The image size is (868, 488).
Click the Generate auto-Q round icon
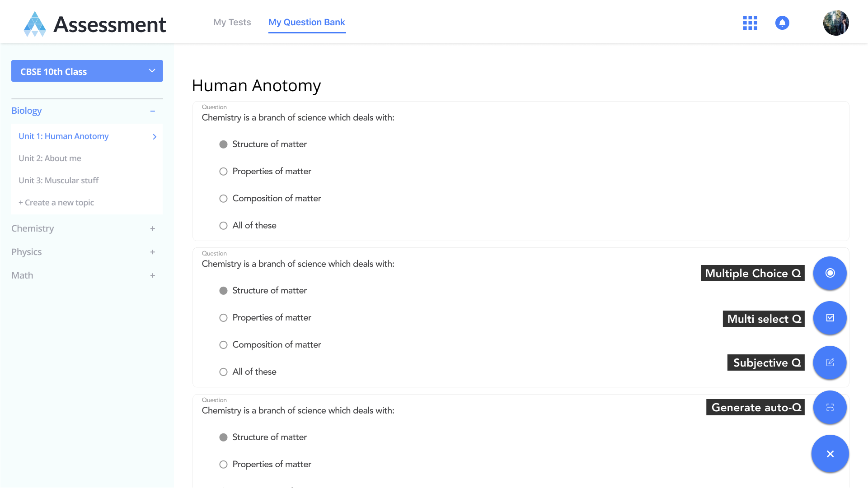(x=830, y=407)
